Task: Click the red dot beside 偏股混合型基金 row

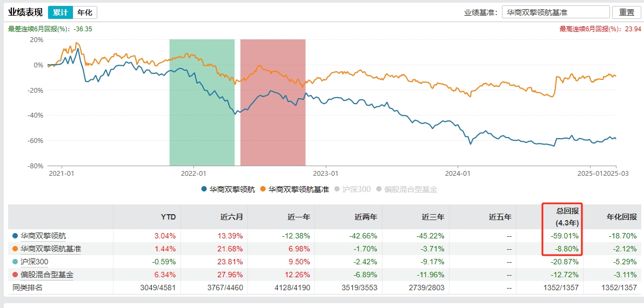Action: coord(15,275)
